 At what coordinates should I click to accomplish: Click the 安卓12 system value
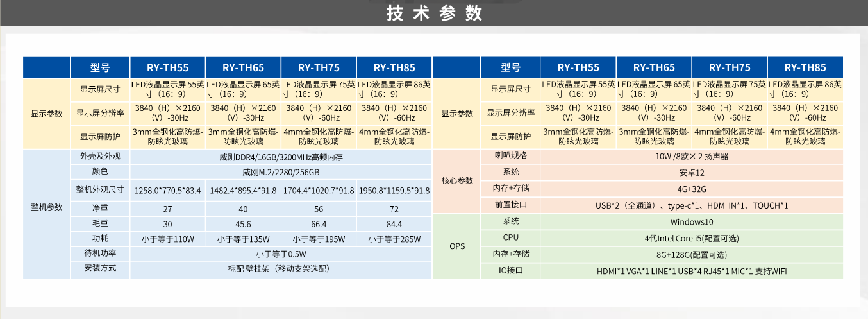tap(691, 173)
